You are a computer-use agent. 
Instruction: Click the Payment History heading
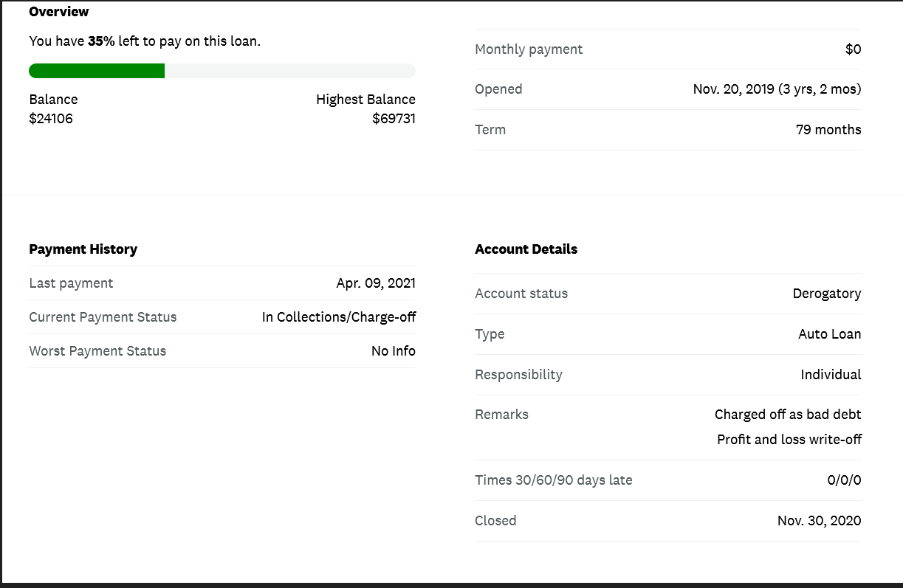pyautogui.click(x=83, y=249)
